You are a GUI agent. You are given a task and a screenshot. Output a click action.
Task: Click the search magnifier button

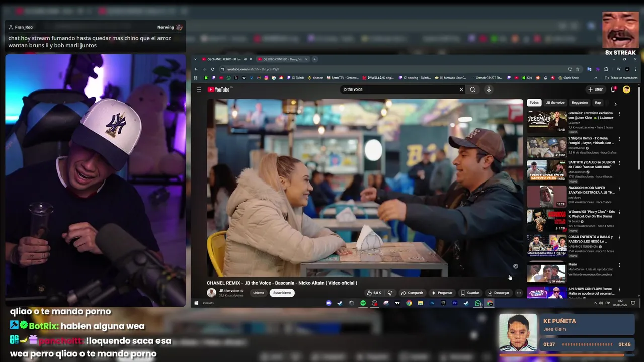point(472,89)
